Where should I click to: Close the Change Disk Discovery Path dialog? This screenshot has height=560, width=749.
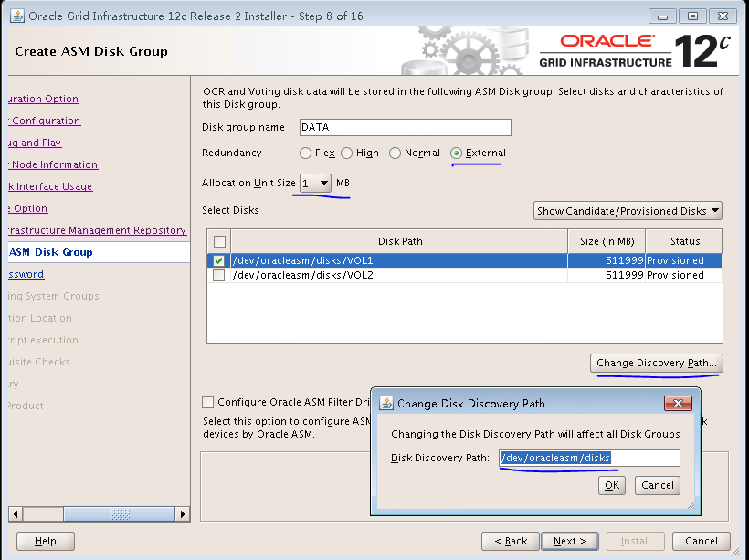tap(678, 403)
